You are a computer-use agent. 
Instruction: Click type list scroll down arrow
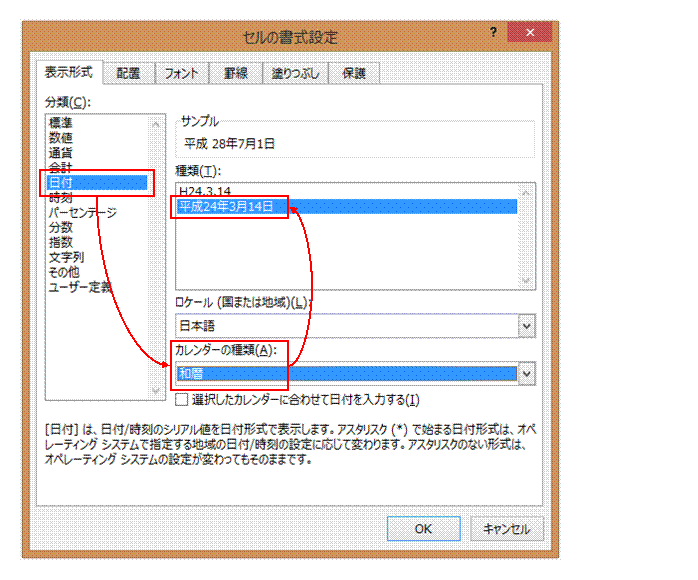click(x=526, y=280)
